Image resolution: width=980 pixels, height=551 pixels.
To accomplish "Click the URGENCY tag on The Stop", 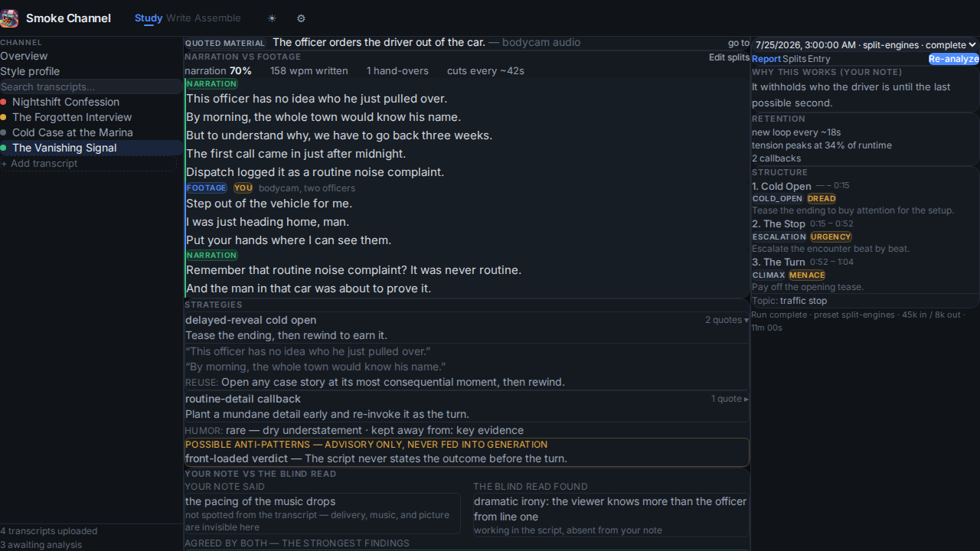I will 831,236.
